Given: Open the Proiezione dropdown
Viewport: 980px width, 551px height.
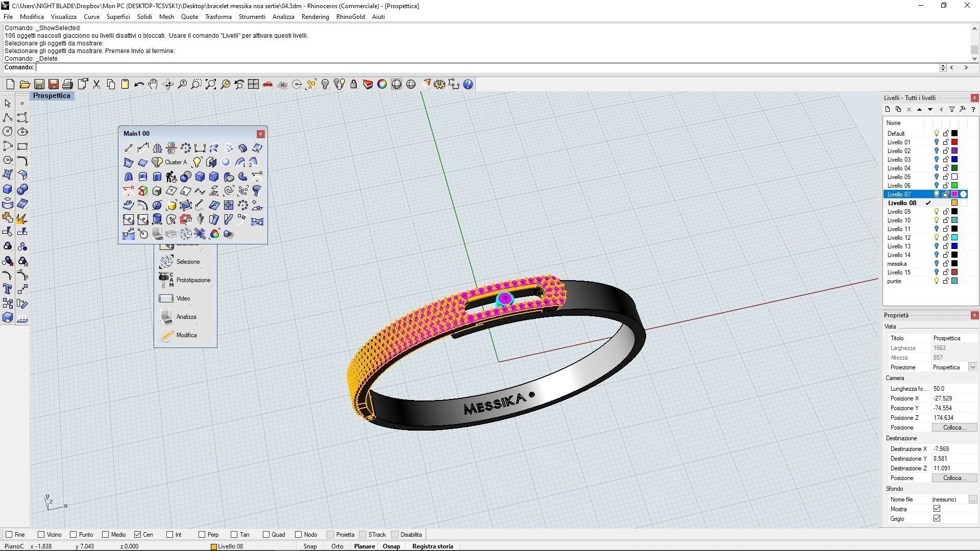Looking at the screenshot, I should click(x=972, y=367).
